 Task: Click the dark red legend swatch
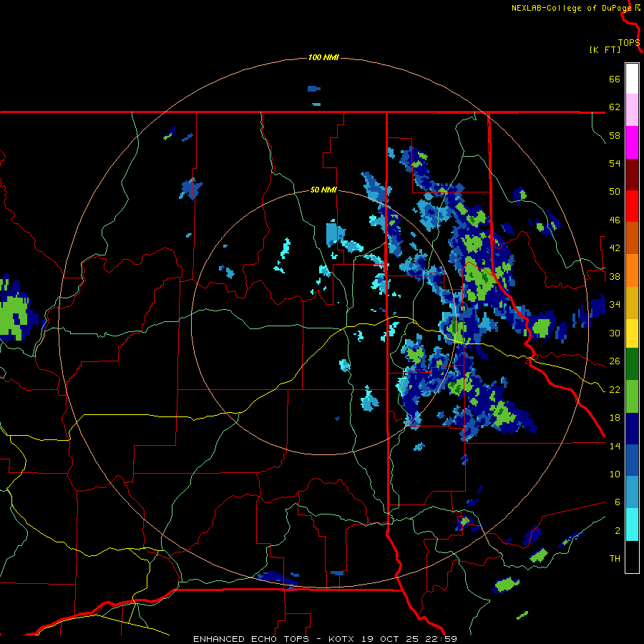[x=632, y=174]
